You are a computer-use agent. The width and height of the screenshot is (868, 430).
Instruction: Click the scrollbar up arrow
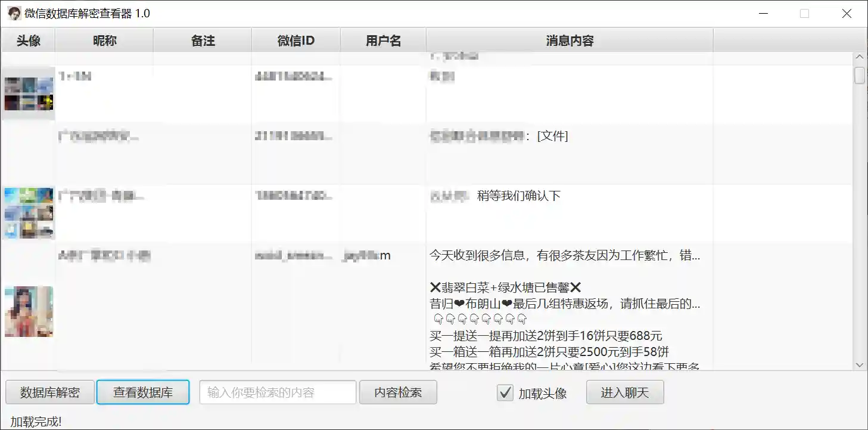(860, 58)
